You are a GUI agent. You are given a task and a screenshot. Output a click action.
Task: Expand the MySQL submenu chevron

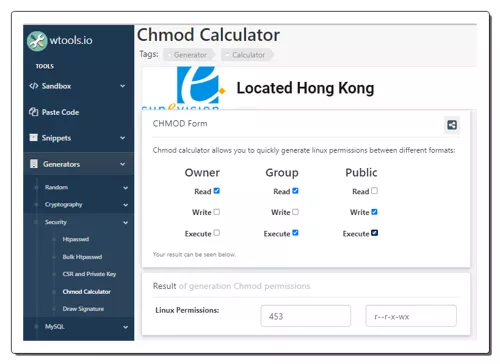(125, 327)
